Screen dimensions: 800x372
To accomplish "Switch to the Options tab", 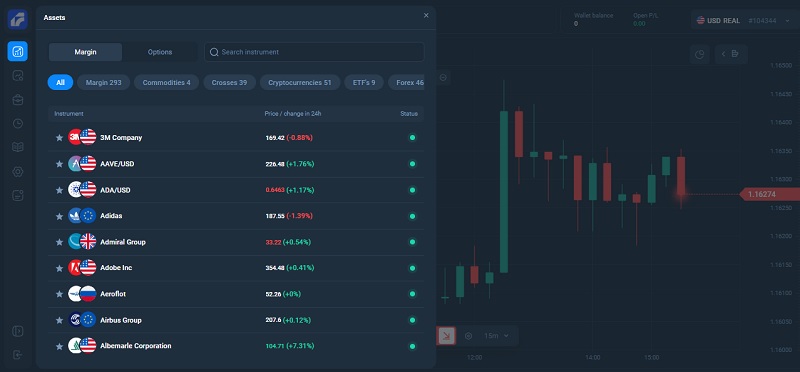I will (x=160, y=52).
